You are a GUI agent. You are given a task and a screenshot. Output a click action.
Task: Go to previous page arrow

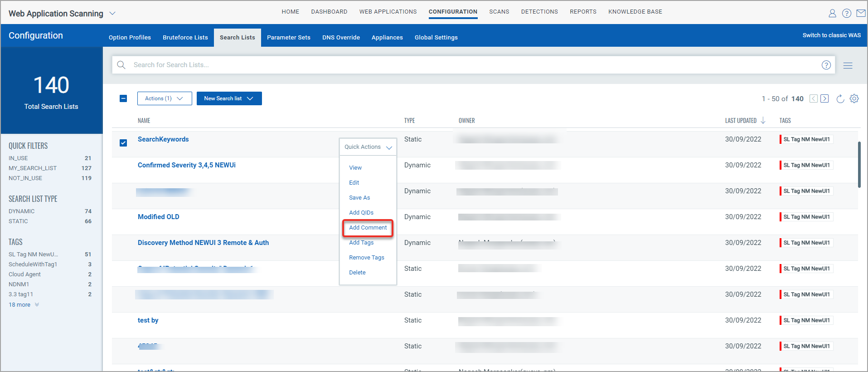coord(814,98)
